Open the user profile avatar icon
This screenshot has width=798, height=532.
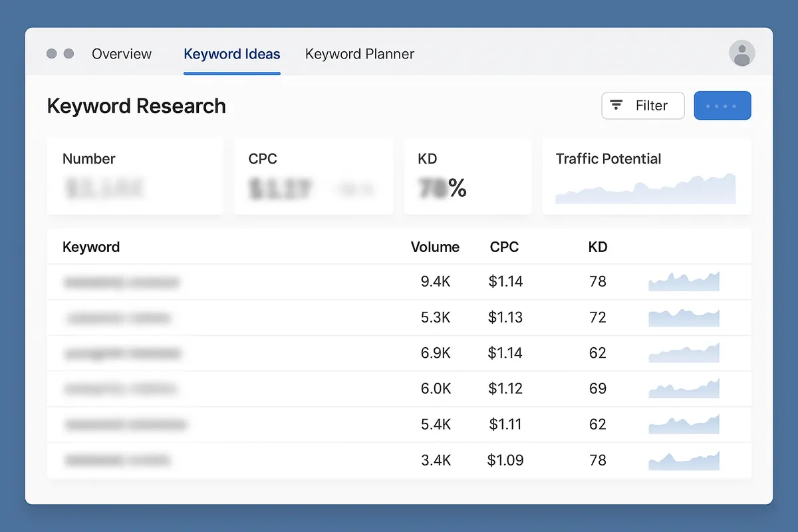[742, 53]
